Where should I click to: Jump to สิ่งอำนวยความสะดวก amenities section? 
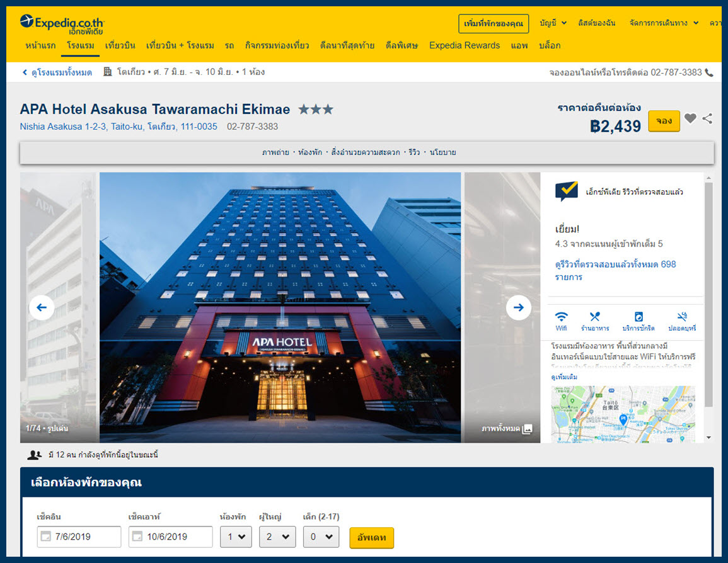(x=366, y=152)
